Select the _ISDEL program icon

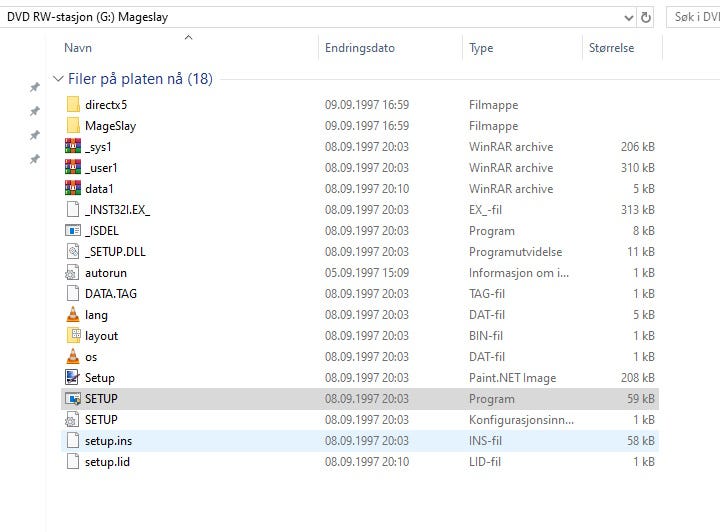click(73, 230)
